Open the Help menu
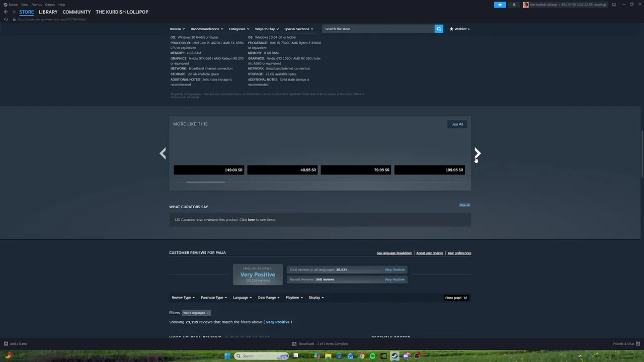The height and width of the screenshot is (362, 644). pos(61,5)
